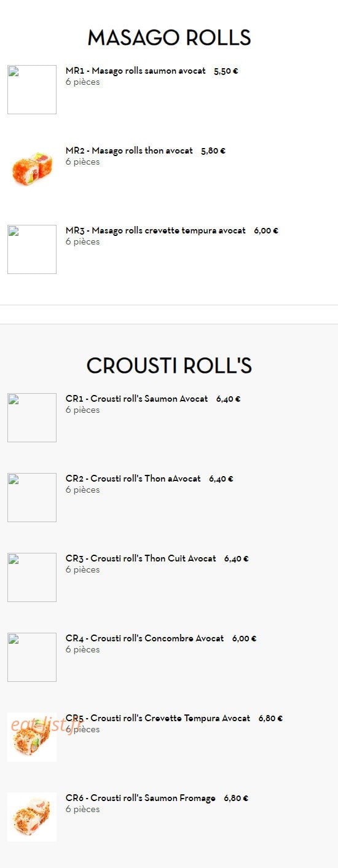Pick CR1 - Crousti roll's Saumon Avocat

137,399
